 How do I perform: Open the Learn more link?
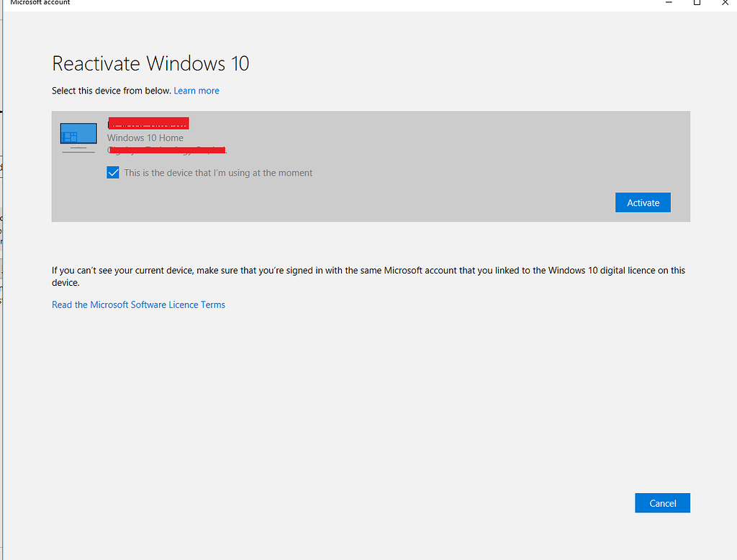[196, 91]
